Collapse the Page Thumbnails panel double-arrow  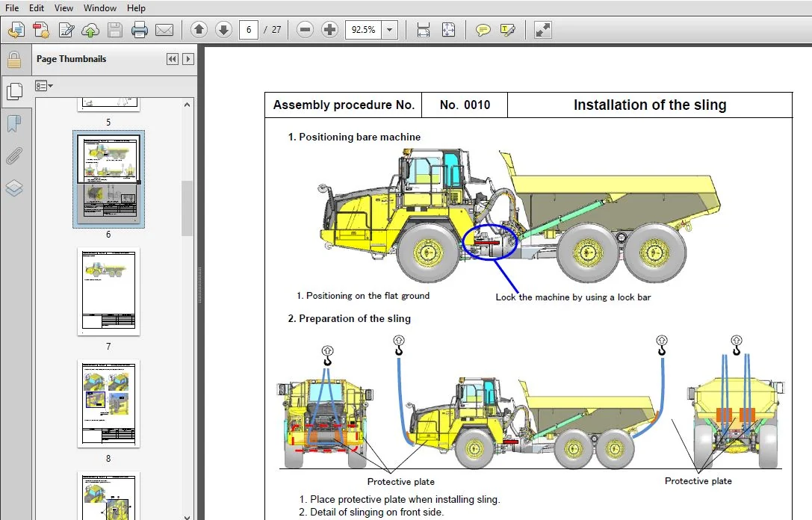click(173, 59)
